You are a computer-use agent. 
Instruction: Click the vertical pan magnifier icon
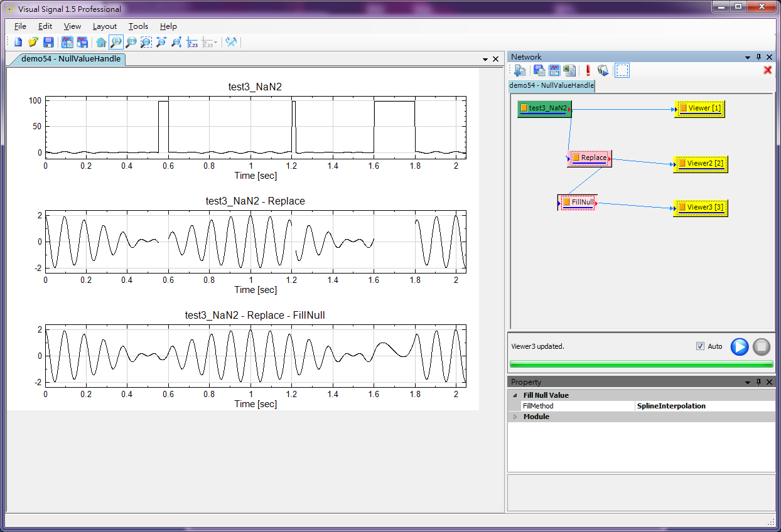[176, 42]
